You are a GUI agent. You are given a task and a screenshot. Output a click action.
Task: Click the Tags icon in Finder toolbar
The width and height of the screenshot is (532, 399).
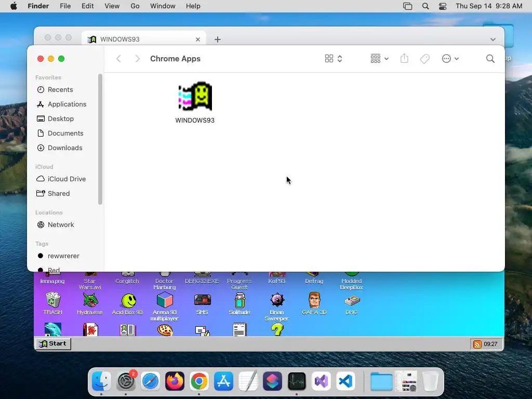point(424,59)
